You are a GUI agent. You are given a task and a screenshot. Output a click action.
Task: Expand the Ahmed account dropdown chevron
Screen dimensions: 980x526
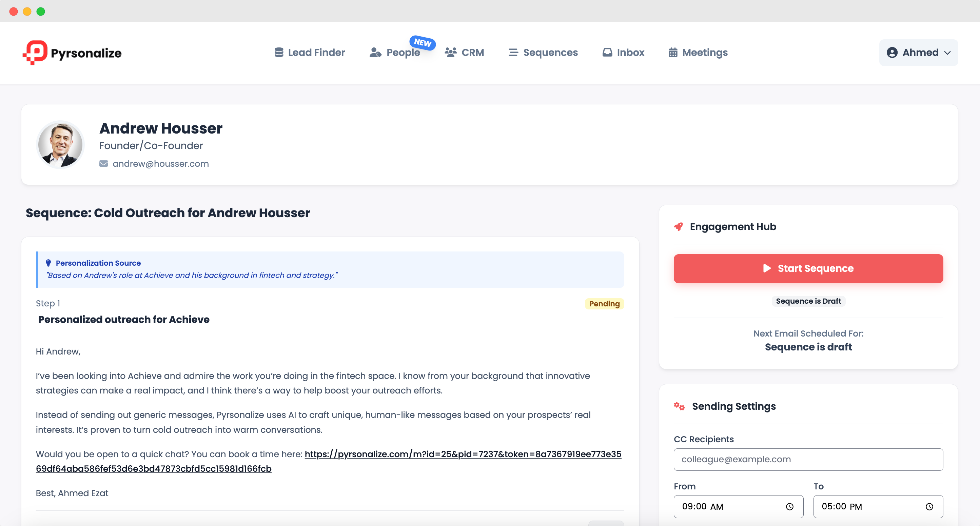pos(948,53)
